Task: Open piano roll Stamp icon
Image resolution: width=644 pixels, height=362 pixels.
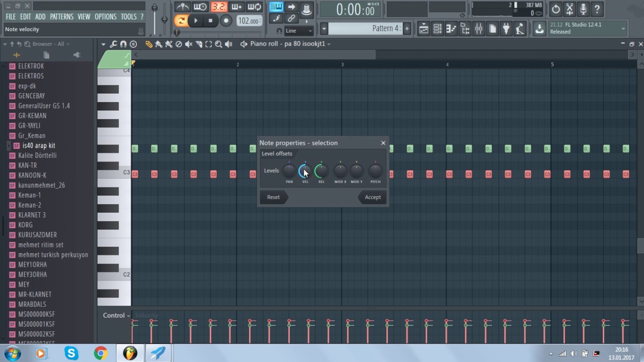Action: click(133, 44)
